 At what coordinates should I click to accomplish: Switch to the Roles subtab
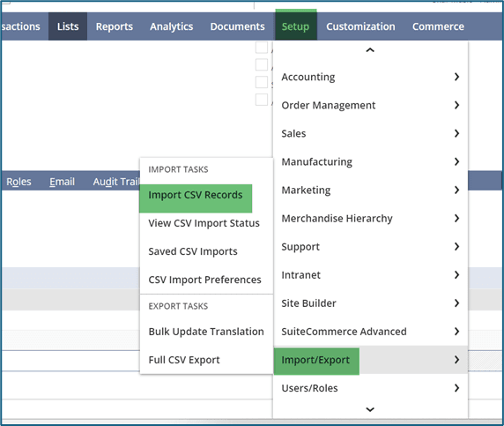[19, 182]
